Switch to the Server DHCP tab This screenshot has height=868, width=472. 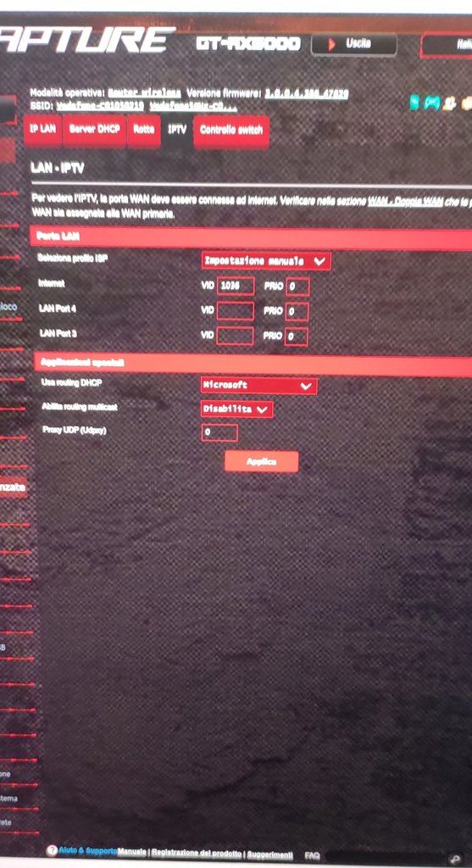tap(95, 131)
